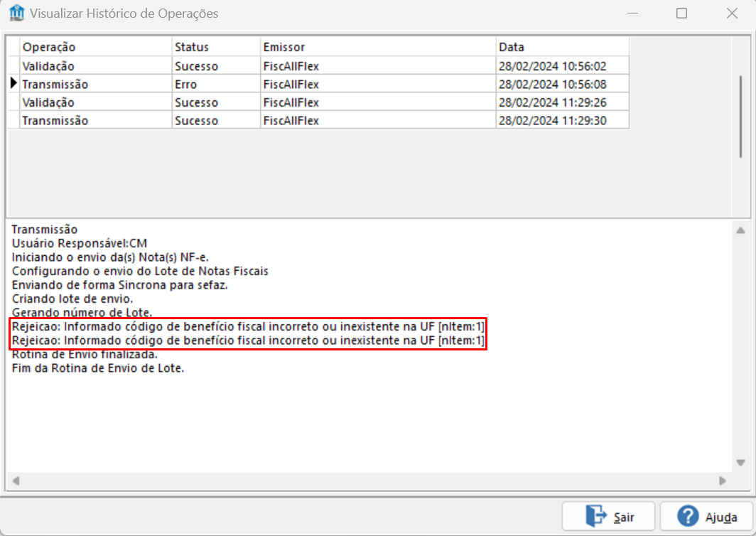Click the first 'Rejeicao: Informado código' log line

[x=248, y=326]
